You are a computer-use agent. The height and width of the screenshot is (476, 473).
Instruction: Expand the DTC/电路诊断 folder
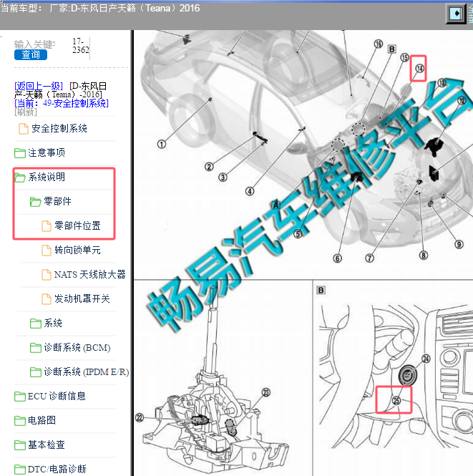[x=57, y=469]
